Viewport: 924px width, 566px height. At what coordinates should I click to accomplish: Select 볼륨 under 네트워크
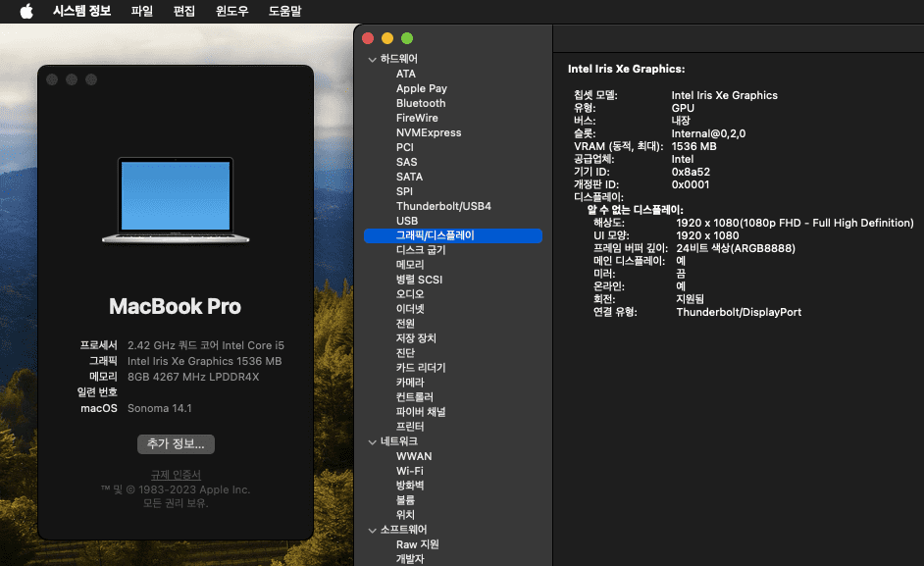pos(405,500)
